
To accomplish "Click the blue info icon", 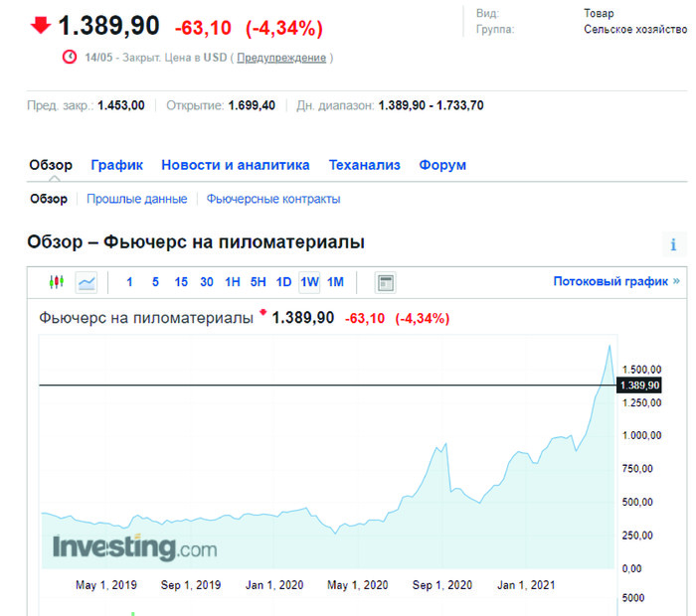I will click(x=673, y=244).
